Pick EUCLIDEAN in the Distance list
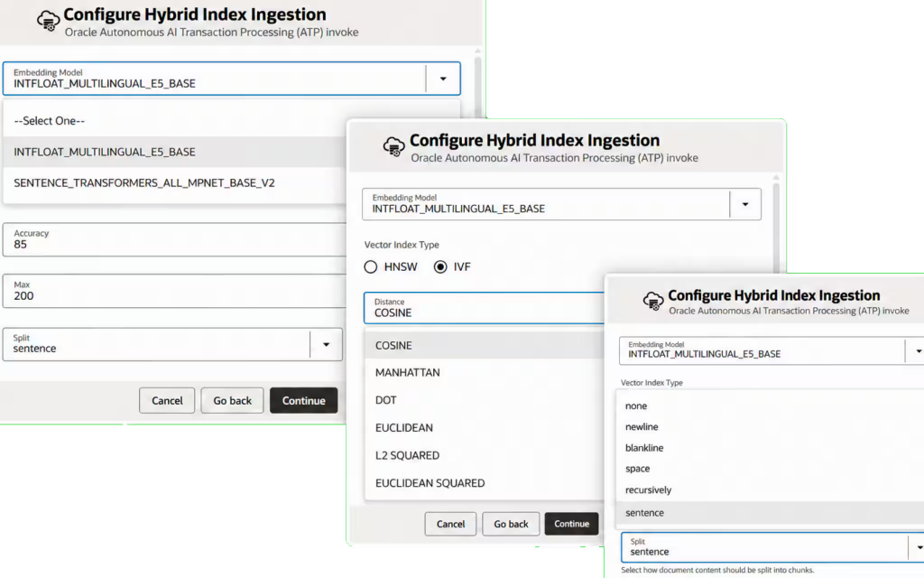The image size is (924, 578). [485, 428]
